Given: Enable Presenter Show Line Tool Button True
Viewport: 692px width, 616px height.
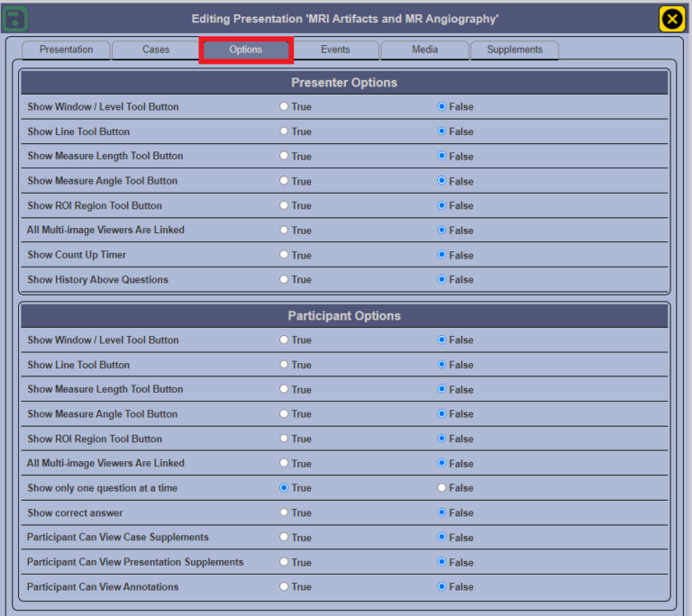Looking at the screenshot, I should pos(285,131).
